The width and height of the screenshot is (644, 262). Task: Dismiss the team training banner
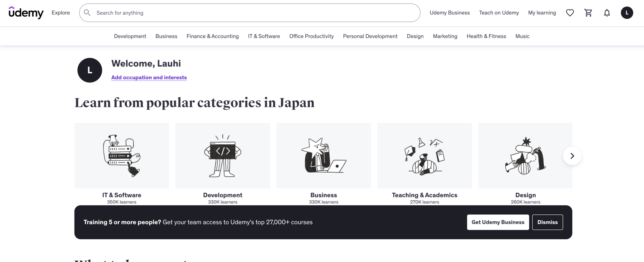tap(547, 222)
